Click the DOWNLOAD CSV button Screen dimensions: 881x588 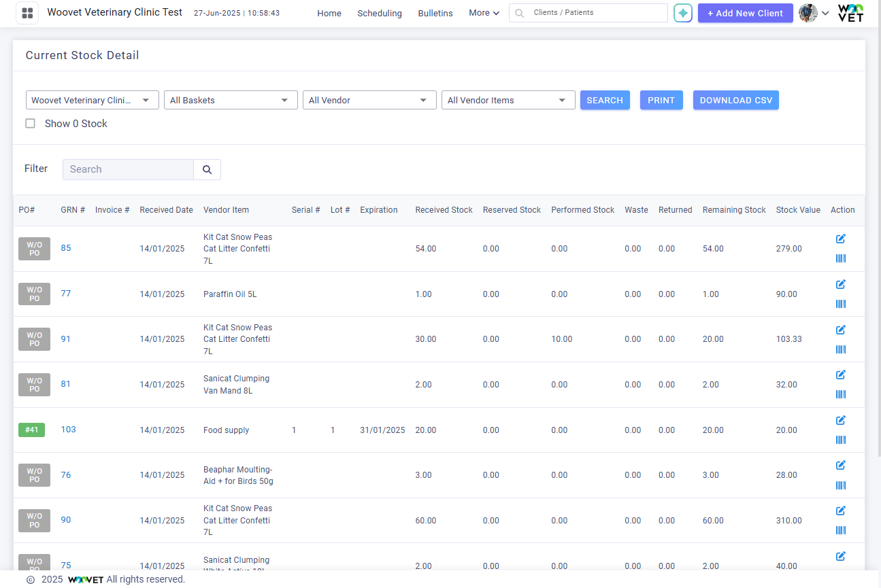[x=736, y=99]
